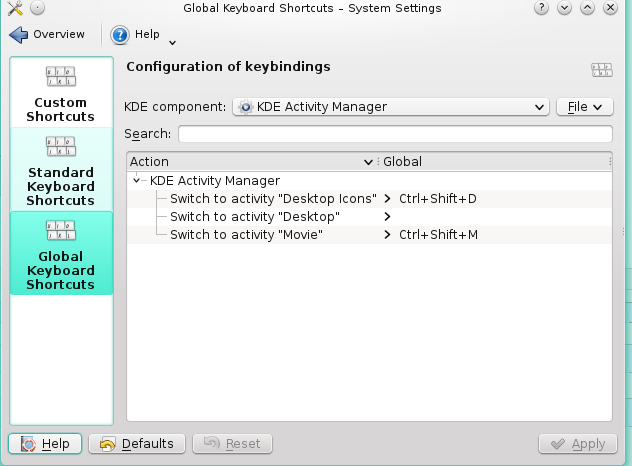Image resolution: width=632 pixels, height=466 pixels.
Task: Click the keyboard icon at top right of panel
Action: tap(602, 70)
